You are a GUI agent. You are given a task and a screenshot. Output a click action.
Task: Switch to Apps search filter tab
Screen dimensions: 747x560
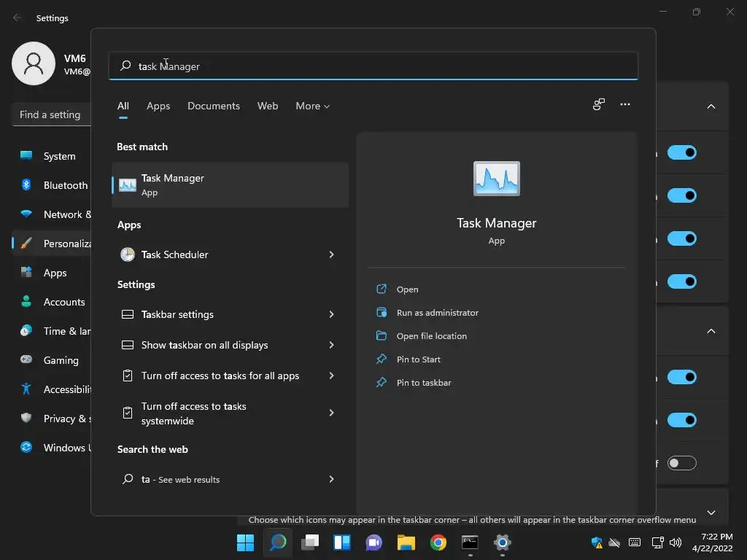[x=158, y=106]
